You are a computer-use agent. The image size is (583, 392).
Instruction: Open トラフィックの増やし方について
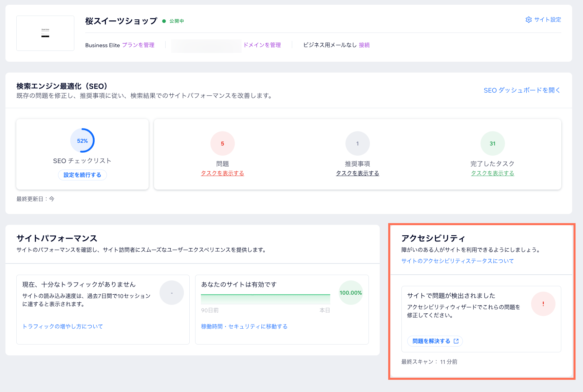(62, 326)
